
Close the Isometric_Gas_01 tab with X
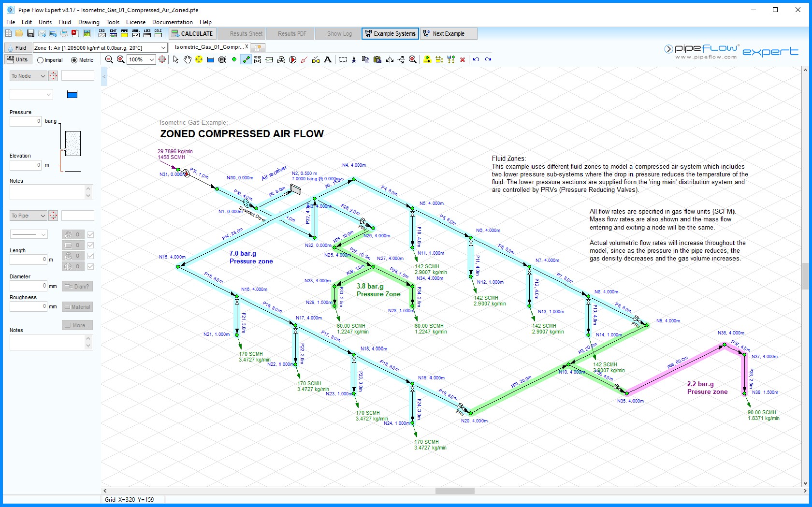coord(246,47)
